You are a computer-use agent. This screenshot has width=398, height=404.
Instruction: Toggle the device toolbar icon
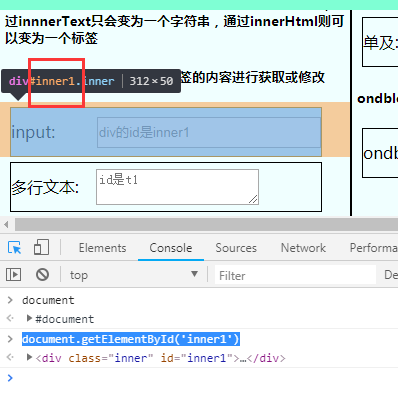click(x=41, y=248)
